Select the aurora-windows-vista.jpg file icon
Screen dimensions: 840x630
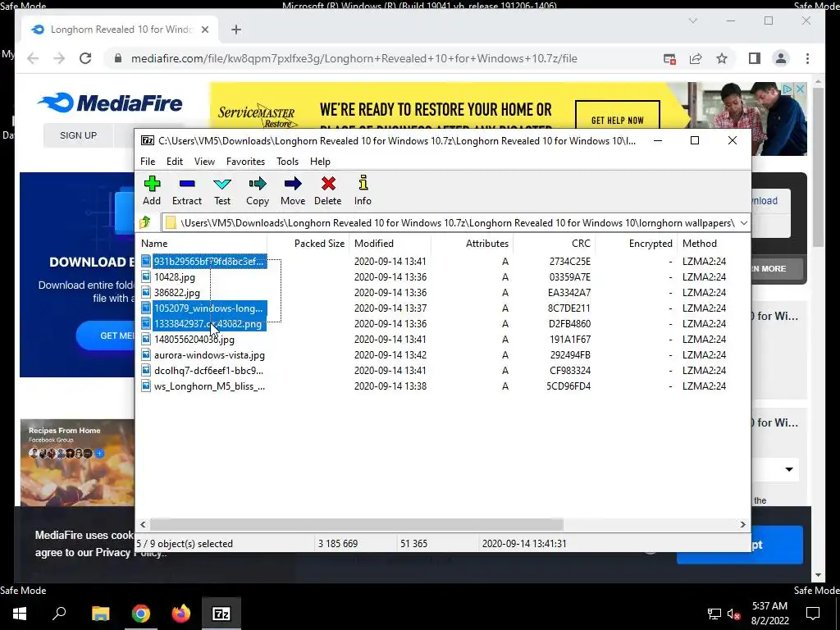click(146, 354)
